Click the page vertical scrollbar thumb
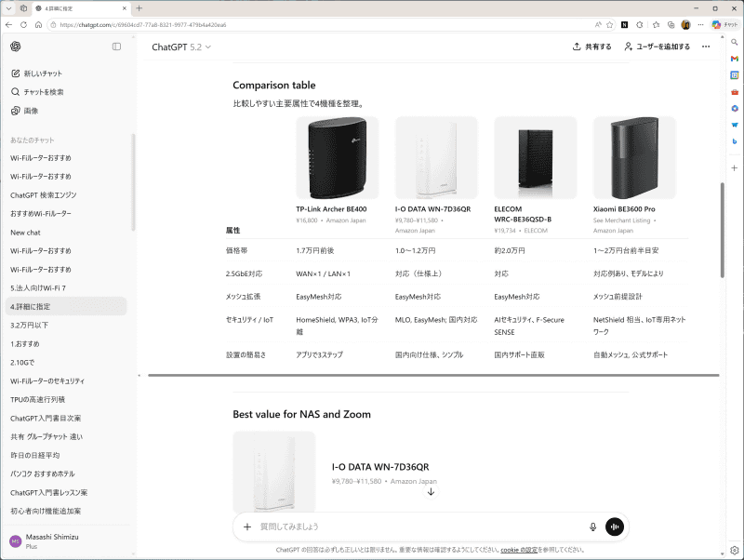Viewport: 744px width, 560px height. 723,230
